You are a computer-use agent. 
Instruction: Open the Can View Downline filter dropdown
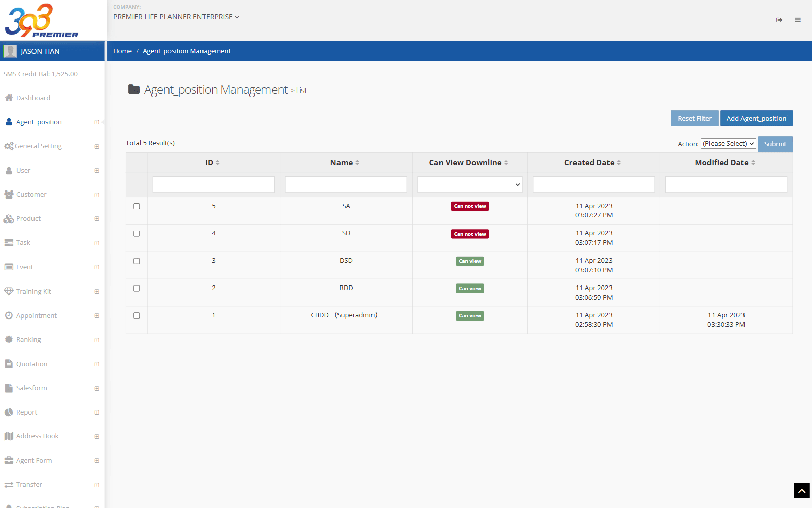tap(470, 184)
